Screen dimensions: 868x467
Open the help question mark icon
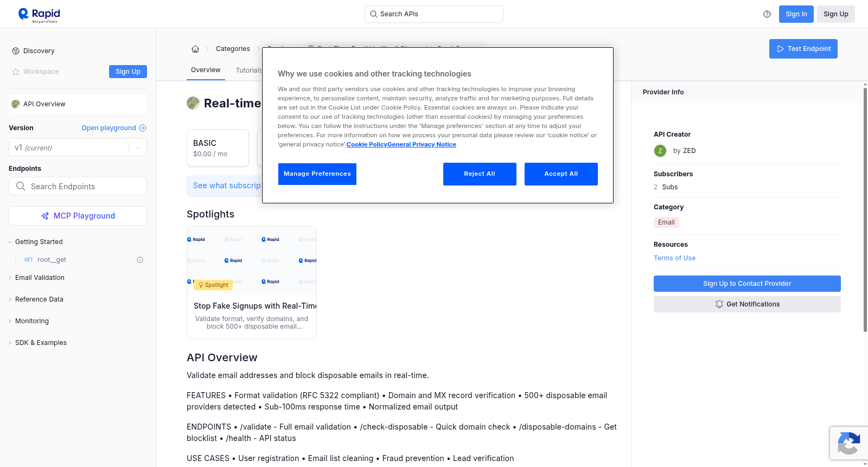tap(767, 14)
